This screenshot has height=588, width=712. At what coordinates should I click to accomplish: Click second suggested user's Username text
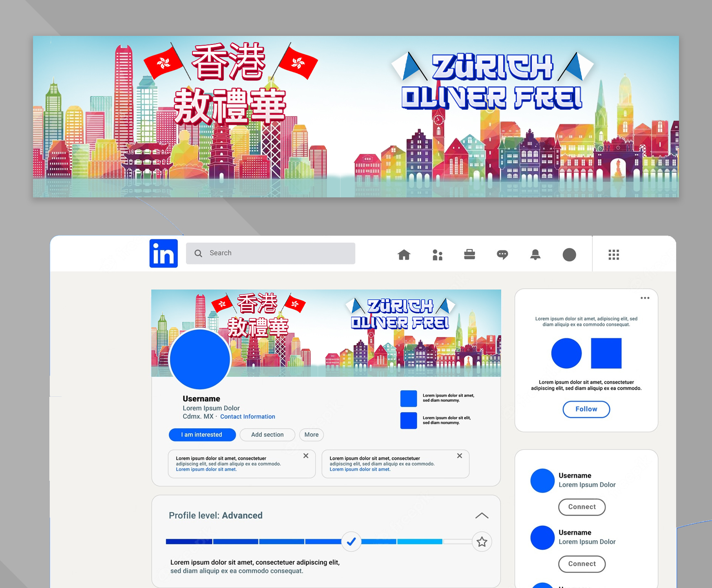tap(575, 533)
